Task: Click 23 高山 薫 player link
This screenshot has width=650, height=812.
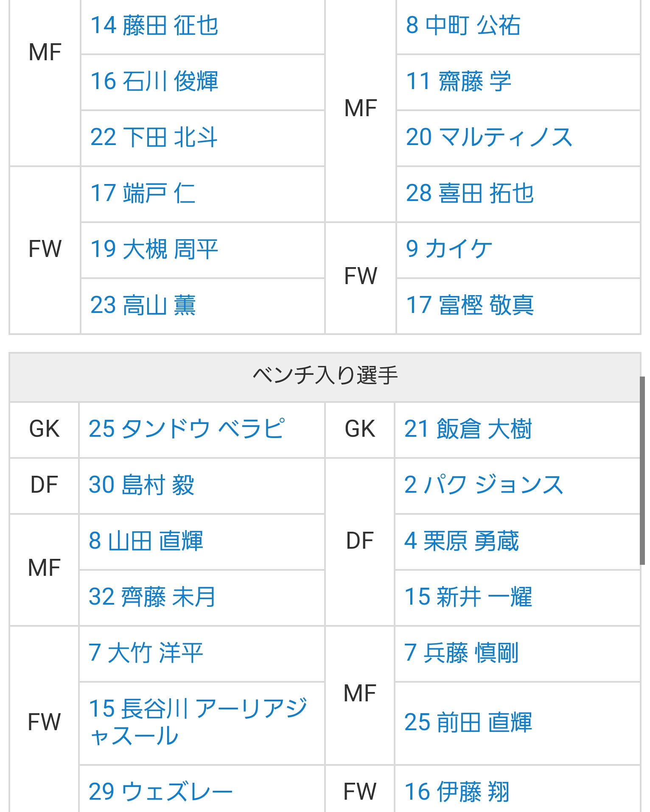Action: tap(143, 305)
